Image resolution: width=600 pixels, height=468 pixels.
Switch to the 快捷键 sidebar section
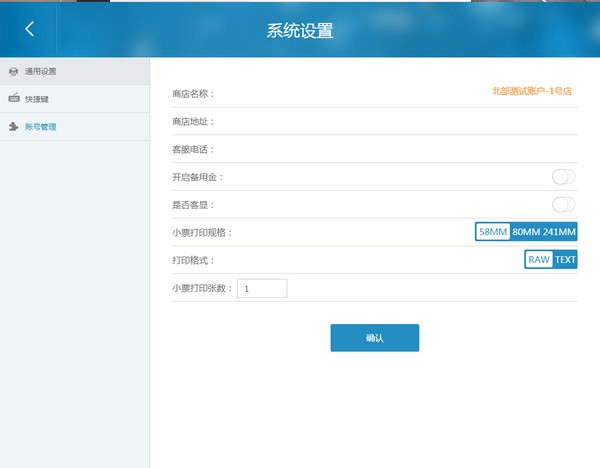click(x=37, y=99)
